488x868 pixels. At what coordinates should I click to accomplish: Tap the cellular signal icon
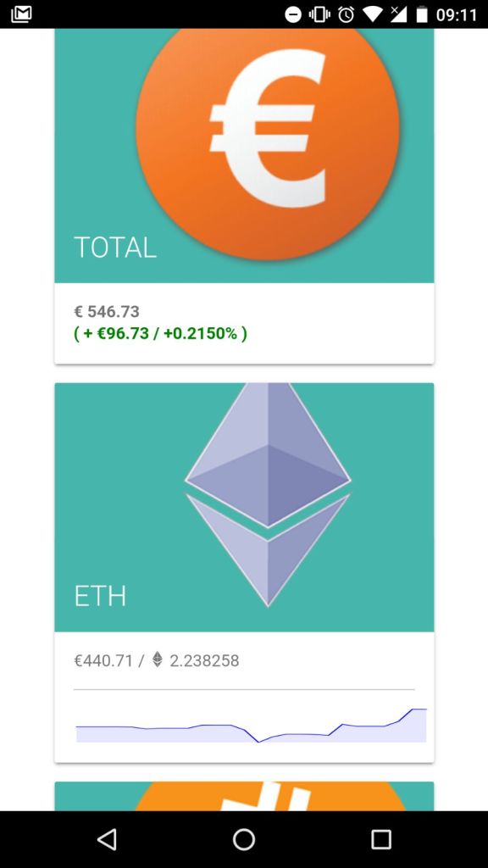(x=398, y=14)
